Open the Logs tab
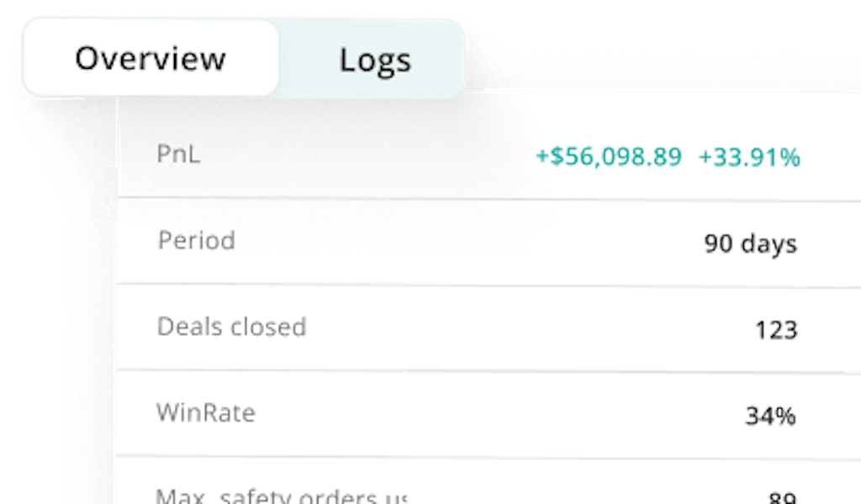861x504 pixels. 375,60
